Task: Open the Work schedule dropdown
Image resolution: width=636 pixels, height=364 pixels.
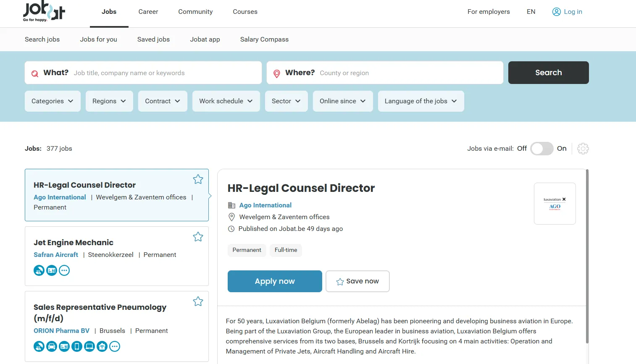Action: coord(226,101)
